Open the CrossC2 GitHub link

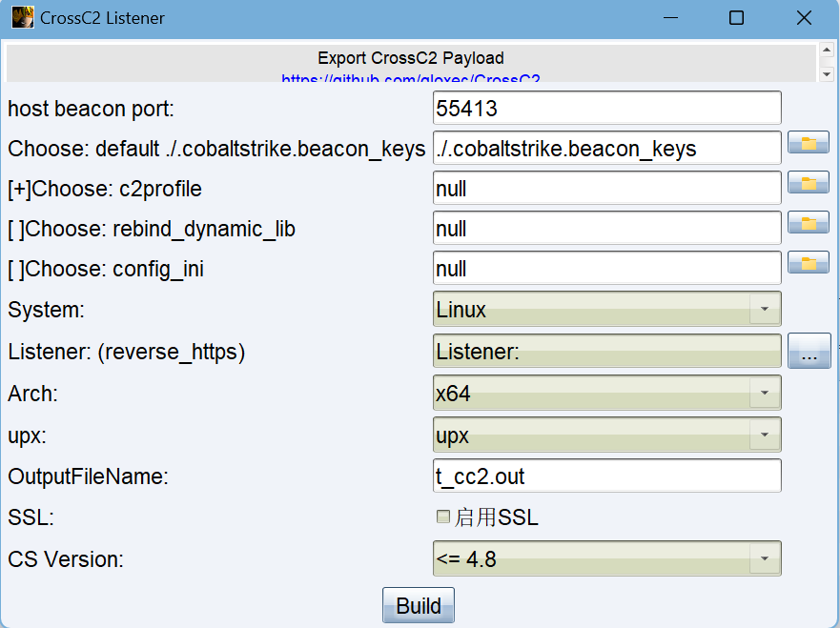[411, 78]
